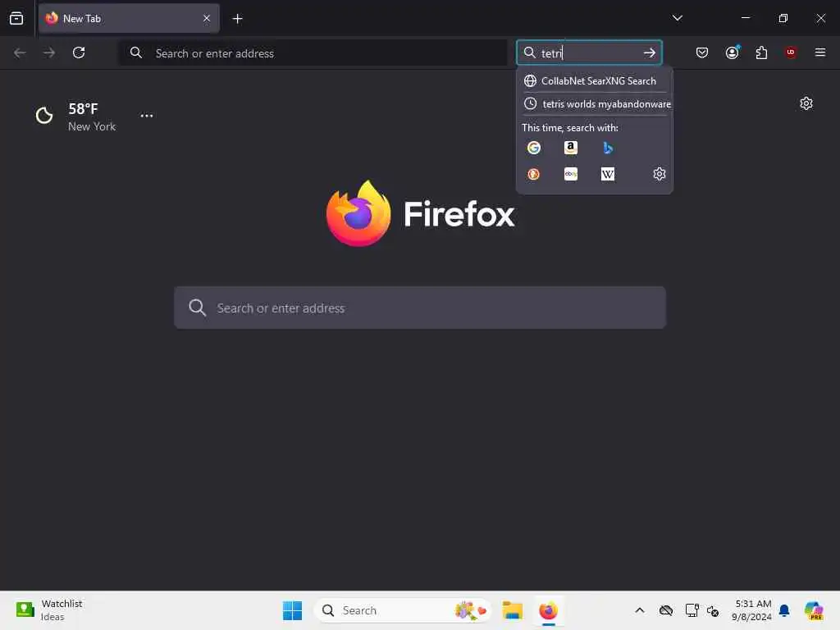This screenshot has height=630, width=840.
Task: Focus the top address bar field
Action: (x=313, y=53)
